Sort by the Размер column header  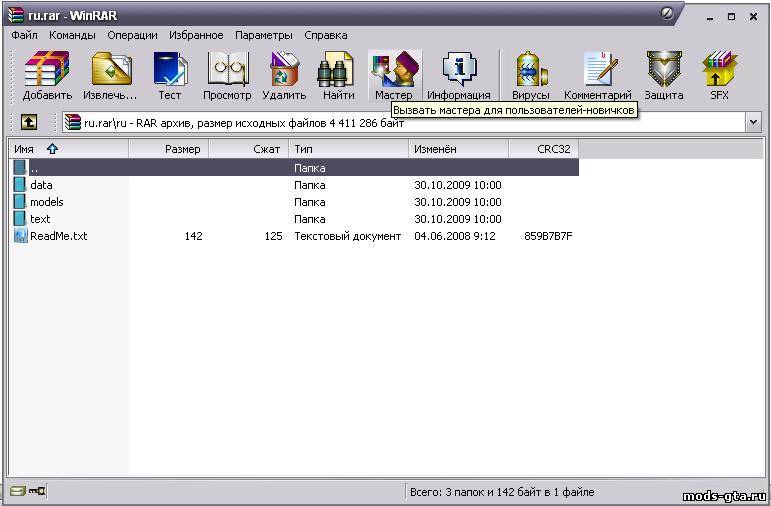coord(169,149)
